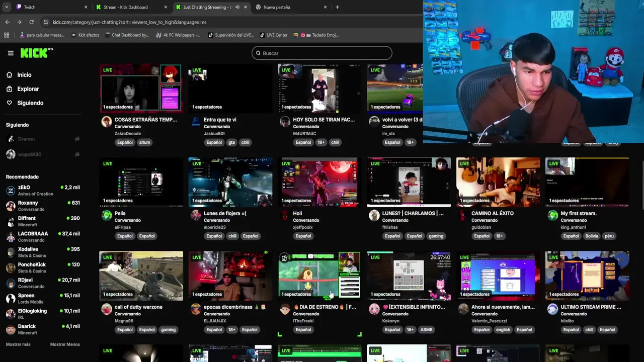
Task: Click the '18+' tag on M4UR1M4C
Action: tap(321, 142)
